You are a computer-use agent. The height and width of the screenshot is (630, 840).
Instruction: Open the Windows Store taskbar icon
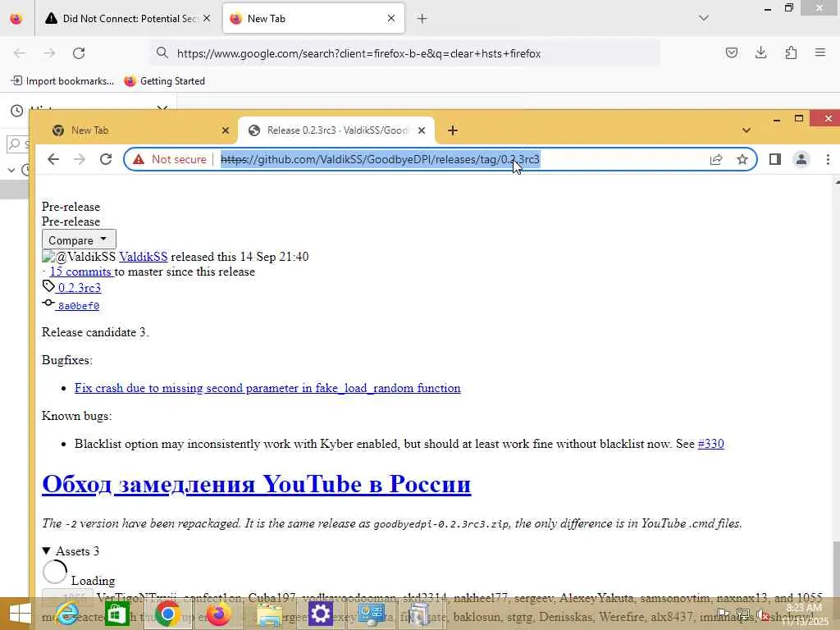116,614
